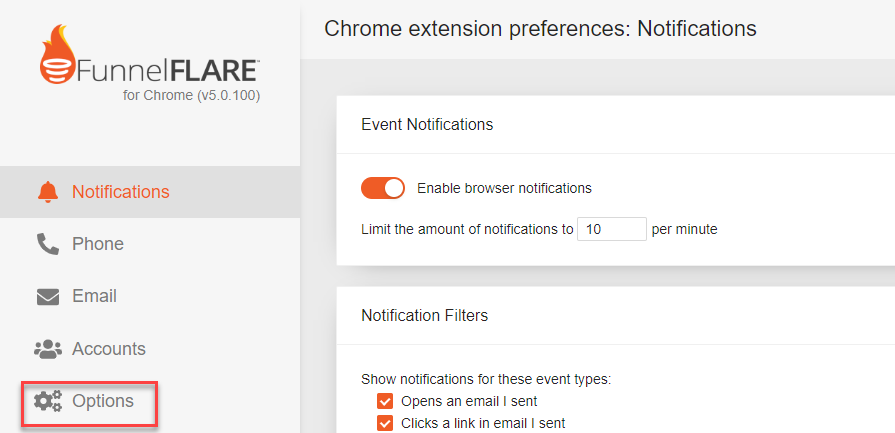
Task: Click the 'per minute' text
Action: point(684,229)
